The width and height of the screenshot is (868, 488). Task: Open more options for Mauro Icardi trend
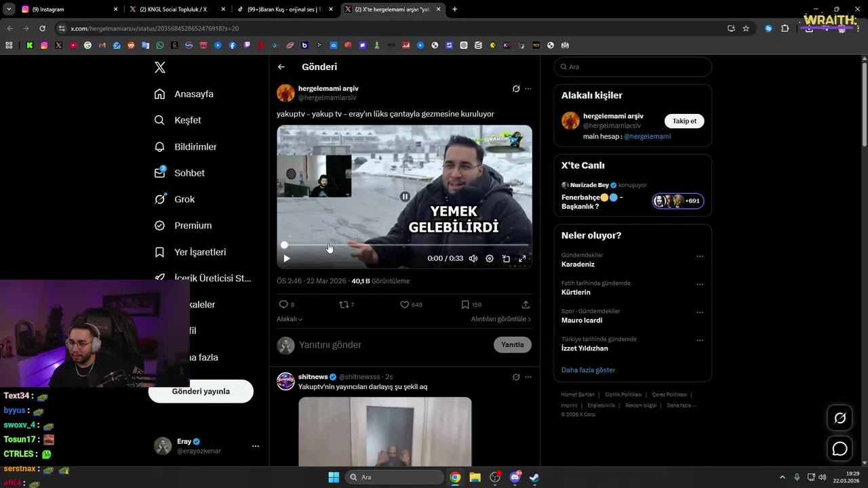(700, 312)
